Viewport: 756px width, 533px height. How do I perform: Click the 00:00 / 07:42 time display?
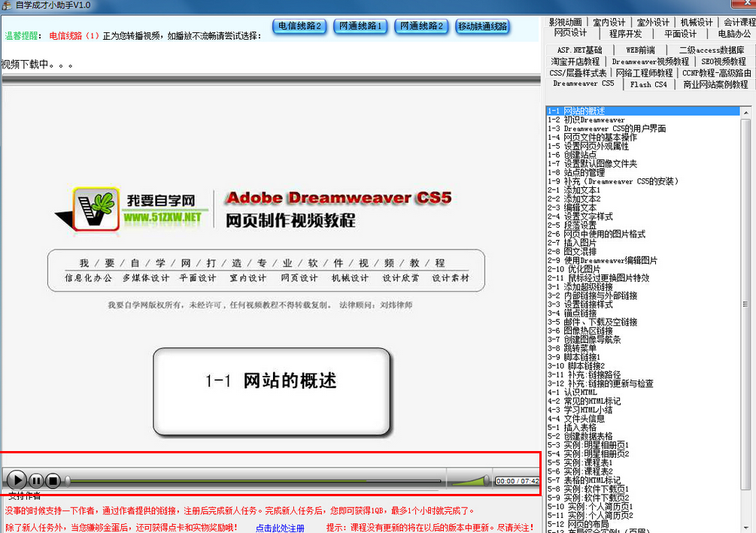point(518,481)
